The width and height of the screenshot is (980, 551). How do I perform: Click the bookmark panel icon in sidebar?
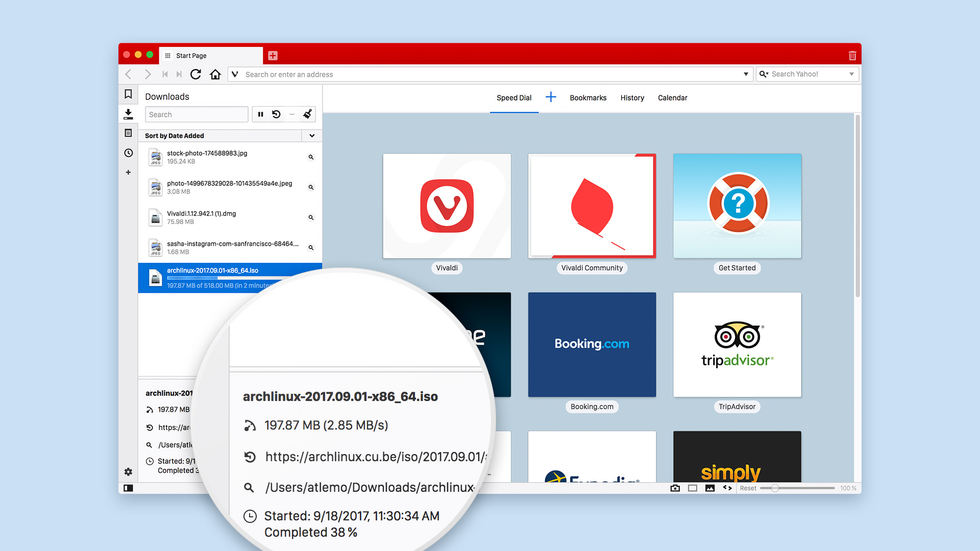(129, 95)
